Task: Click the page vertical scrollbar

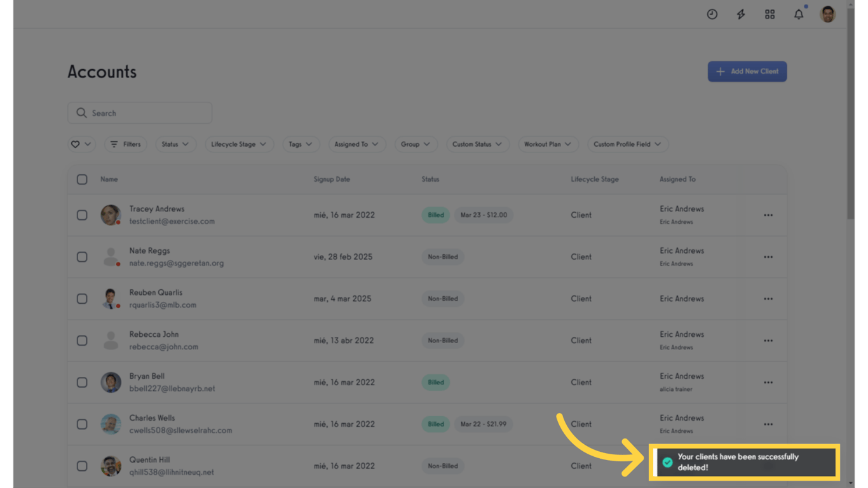Action: pos(851,127)
